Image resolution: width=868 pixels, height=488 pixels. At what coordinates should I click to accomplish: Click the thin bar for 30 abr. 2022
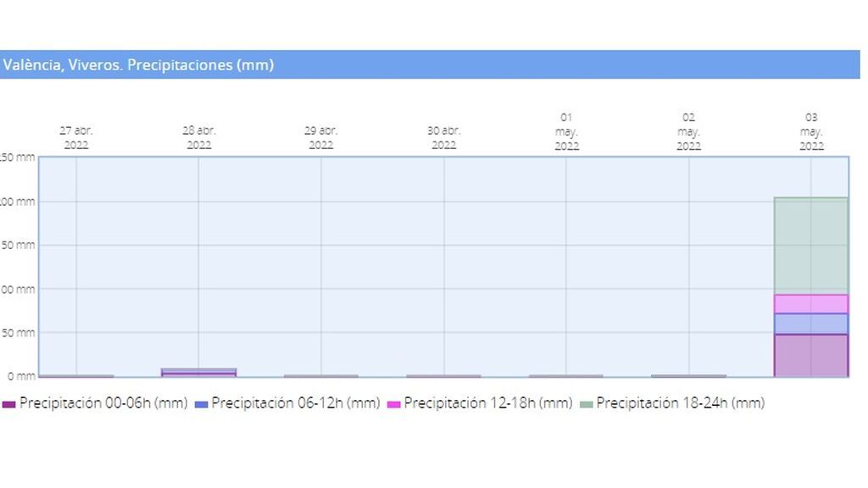point(443,375)
